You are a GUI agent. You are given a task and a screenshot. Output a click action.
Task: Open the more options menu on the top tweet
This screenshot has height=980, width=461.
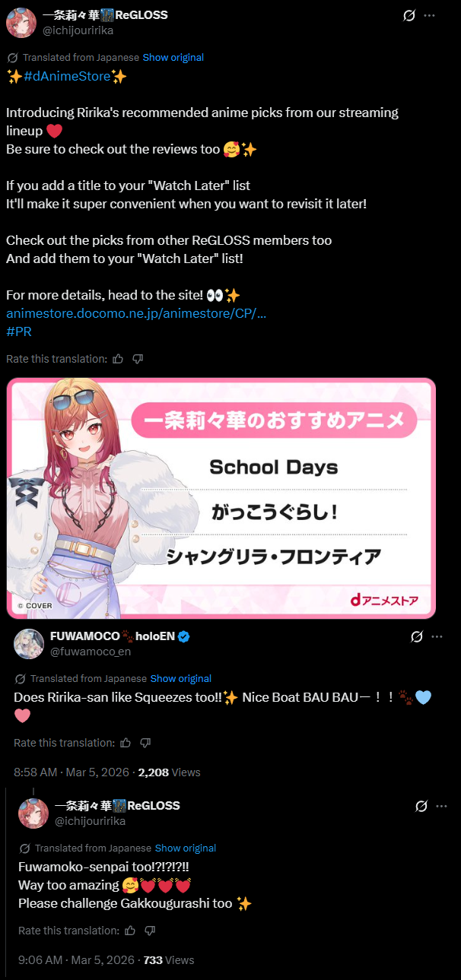tap(430, 15)
